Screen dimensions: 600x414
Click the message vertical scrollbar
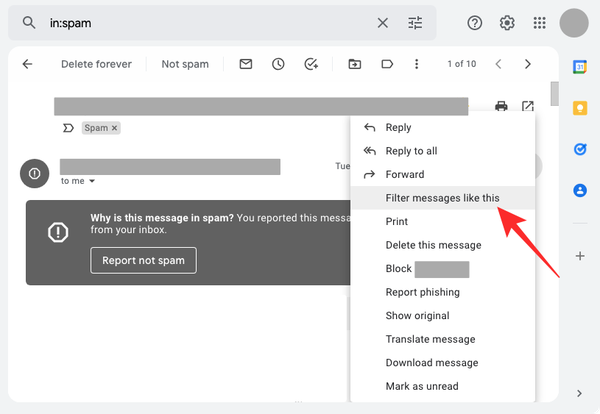[x=554, y=93]
